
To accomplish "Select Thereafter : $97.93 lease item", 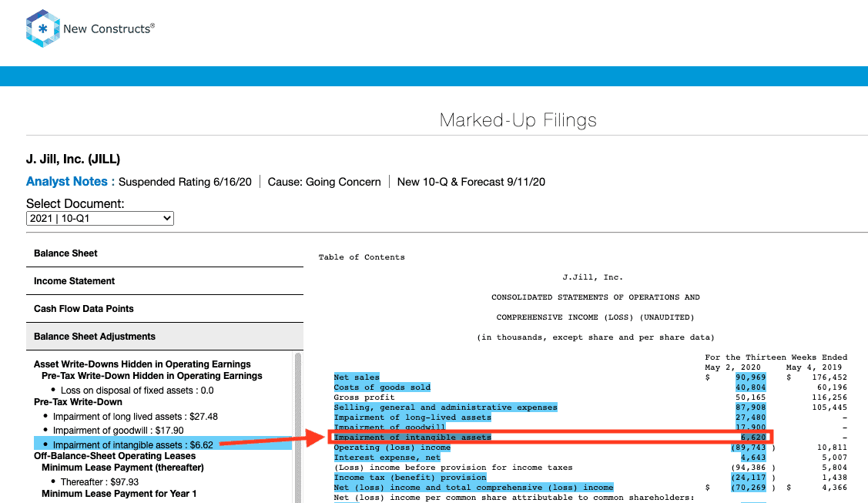I will tap(99, 482).
